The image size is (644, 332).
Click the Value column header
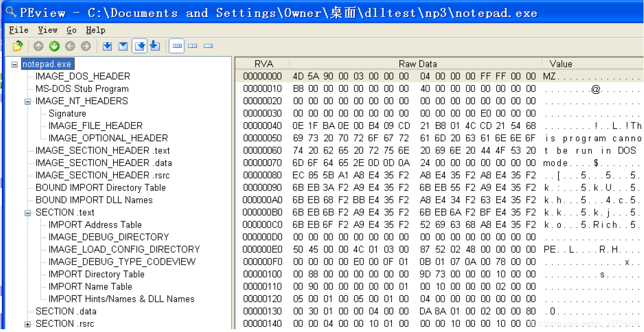pyautogui.click(x=593, y=64)
